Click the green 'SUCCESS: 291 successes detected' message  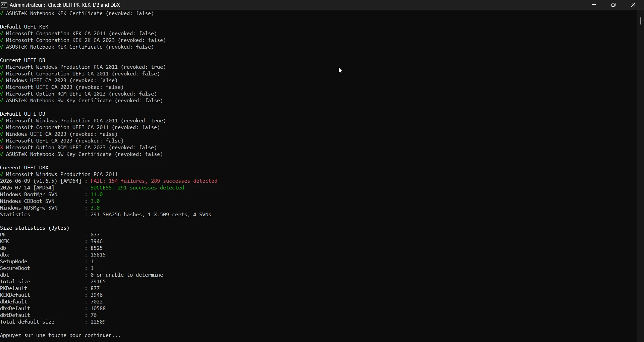click(138, 188)
